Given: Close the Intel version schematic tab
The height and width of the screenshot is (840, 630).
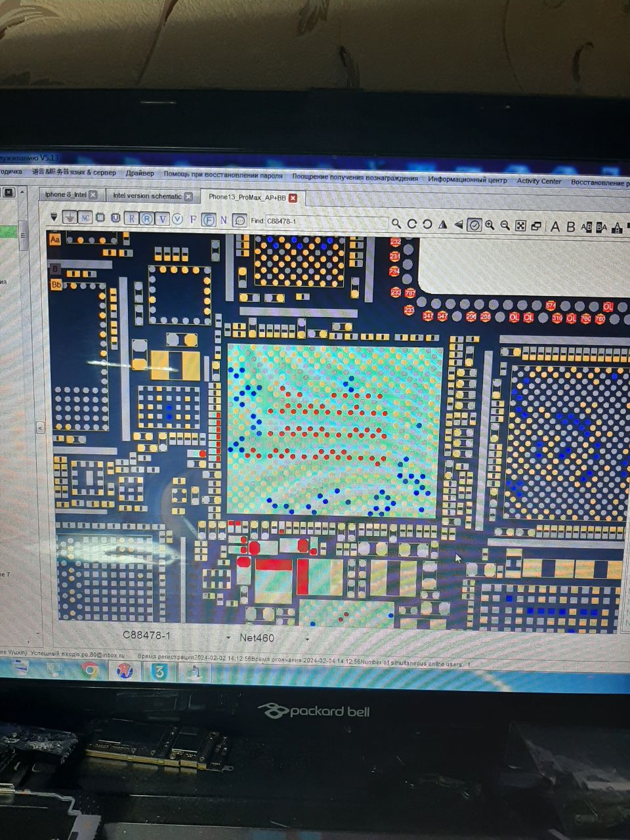Looking at the screenshot, I should (188, 196).
